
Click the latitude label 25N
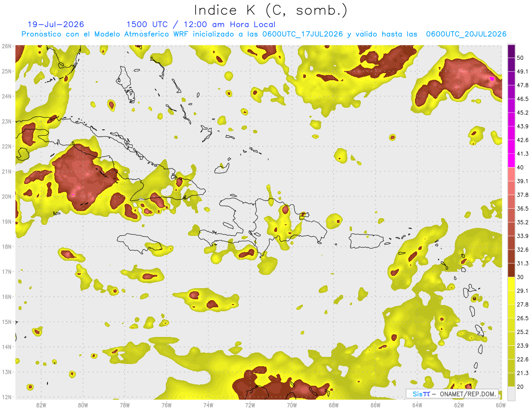click(x=7, y=71)
